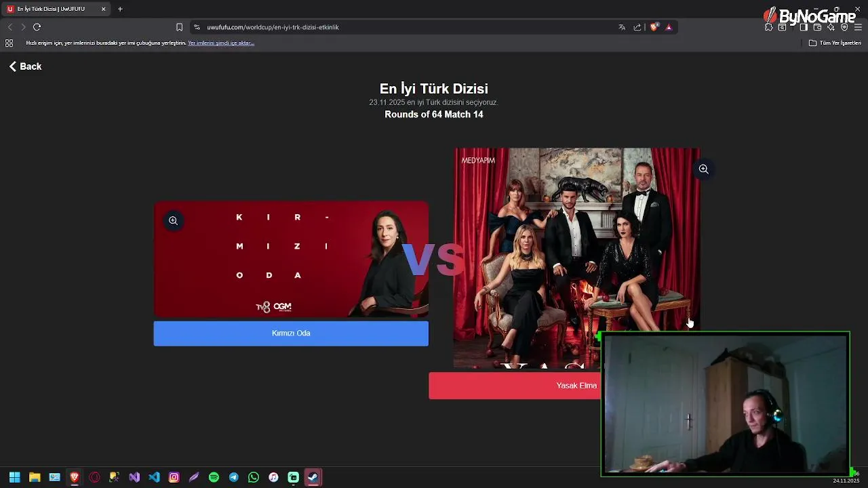Open Tüm Yer İşaretleri bookmarks folder
The image size is (868, 488).
[835, 43]
